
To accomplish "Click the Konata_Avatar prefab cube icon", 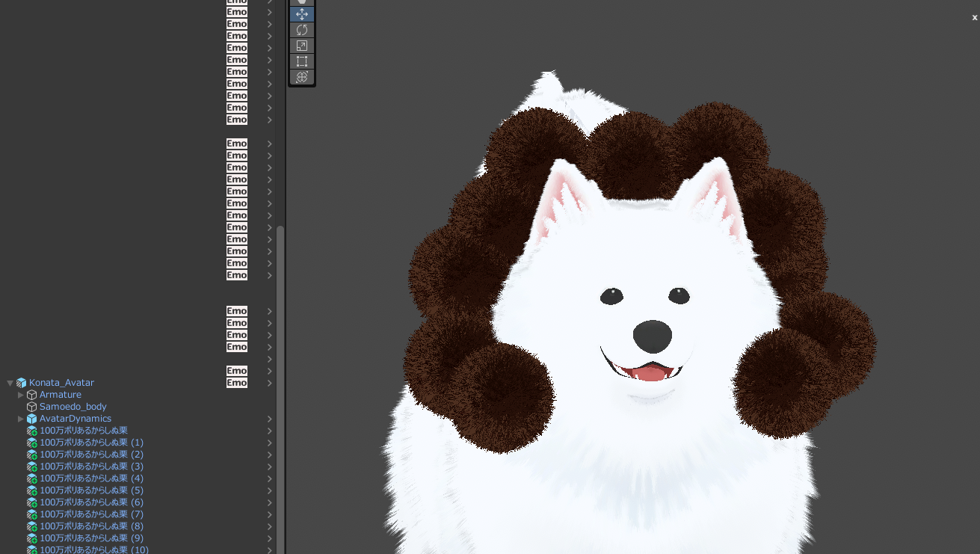I will click(21, 383).
